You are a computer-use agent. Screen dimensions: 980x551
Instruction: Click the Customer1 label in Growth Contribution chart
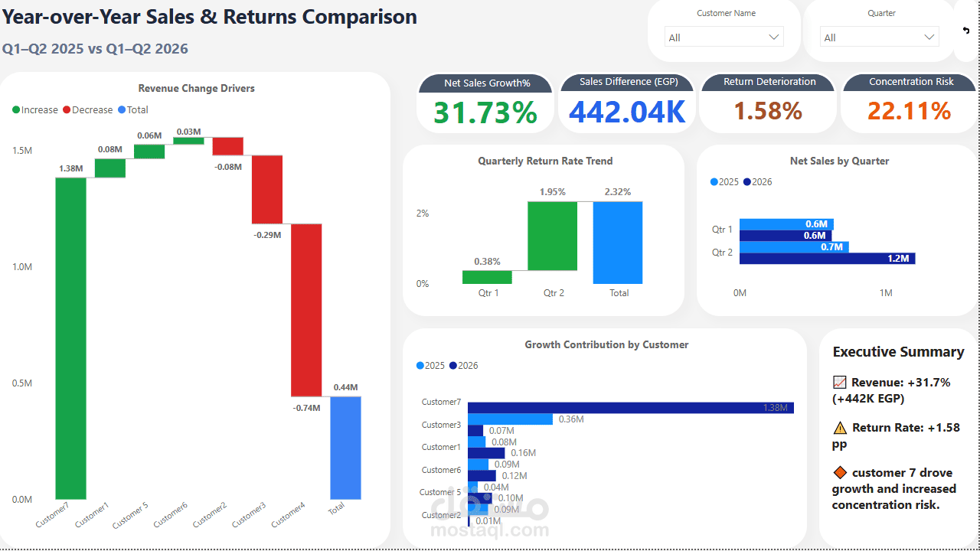441,447
